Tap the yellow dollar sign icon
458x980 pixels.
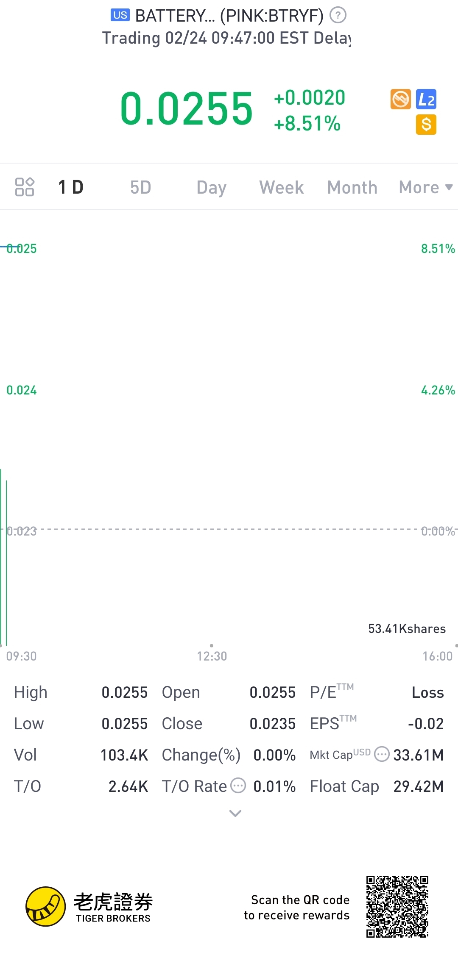click(x=426, y=125)
